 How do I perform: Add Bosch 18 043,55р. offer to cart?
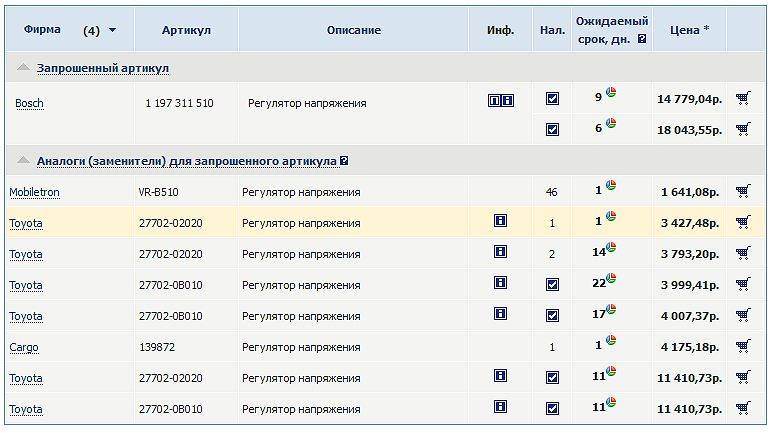click(x=742, y=129)
